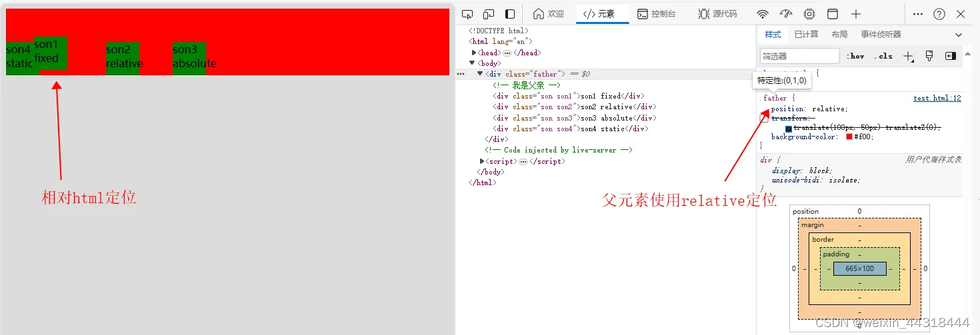Expand collapsed head content ellipsis
Screen dimensions: 980x335
pyautogui.click(x=507, y=53)
